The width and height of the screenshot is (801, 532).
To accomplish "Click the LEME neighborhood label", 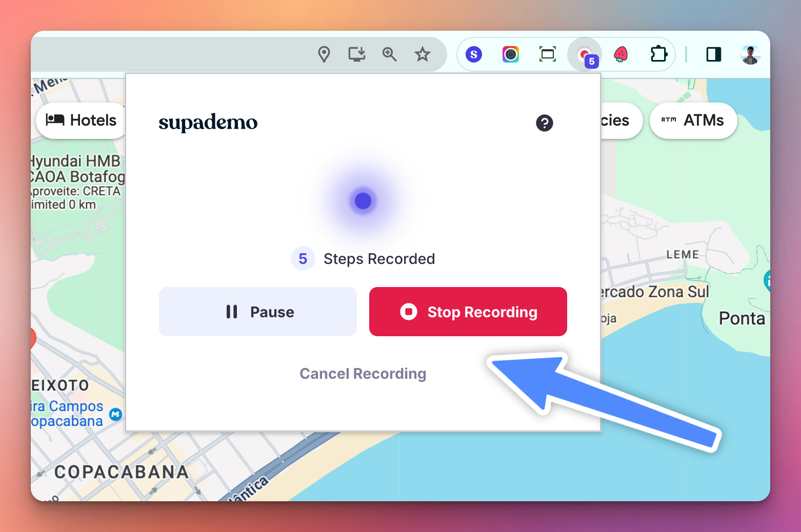I will [x=683, y=255].
